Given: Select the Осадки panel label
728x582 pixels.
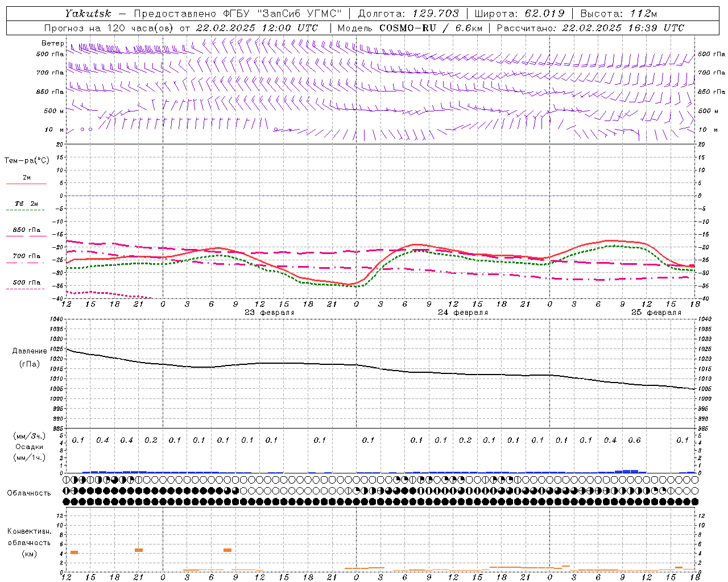Looking at the screenshot, I should [30, 447].
